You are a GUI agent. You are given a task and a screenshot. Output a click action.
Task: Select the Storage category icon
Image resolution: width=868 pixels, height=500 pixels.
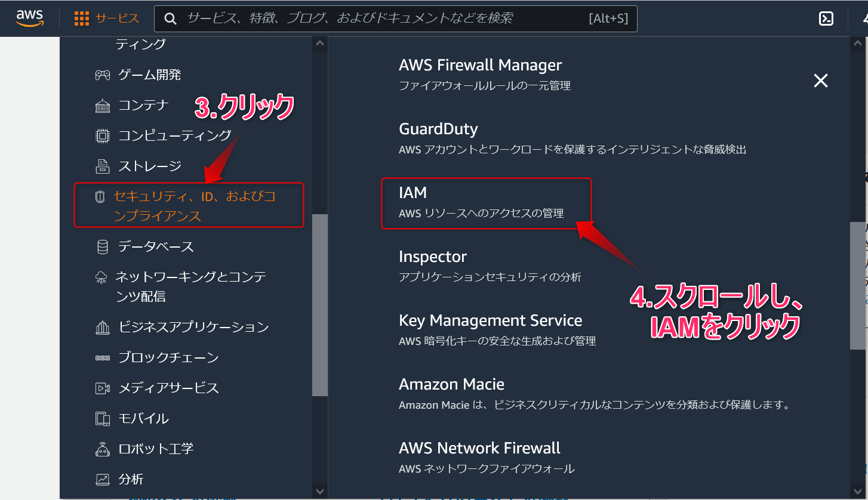[x=103, y=166]
